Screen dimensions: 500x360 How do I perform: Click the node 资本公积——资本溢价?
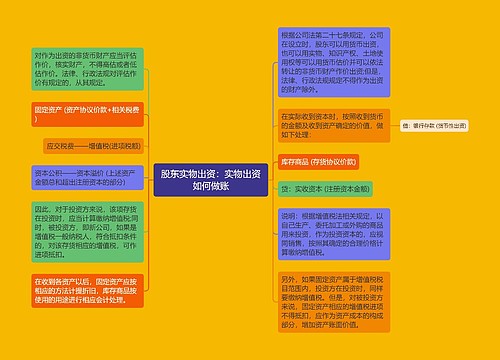(x=88, y=178)
